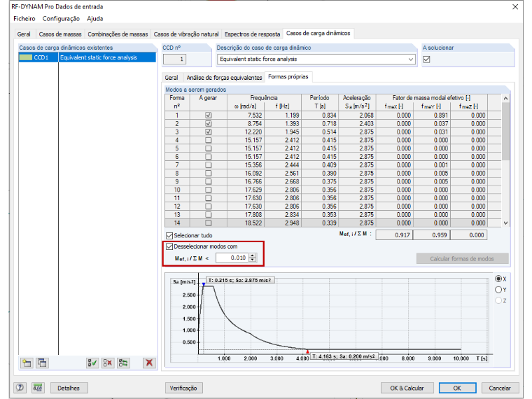Select the X direction radio button
532x399 pixels.
[498, 279]
